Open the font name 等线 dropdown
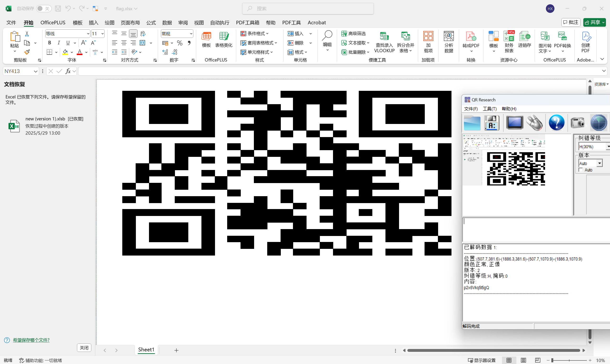 pyautogui.click(x=88, y=34)
